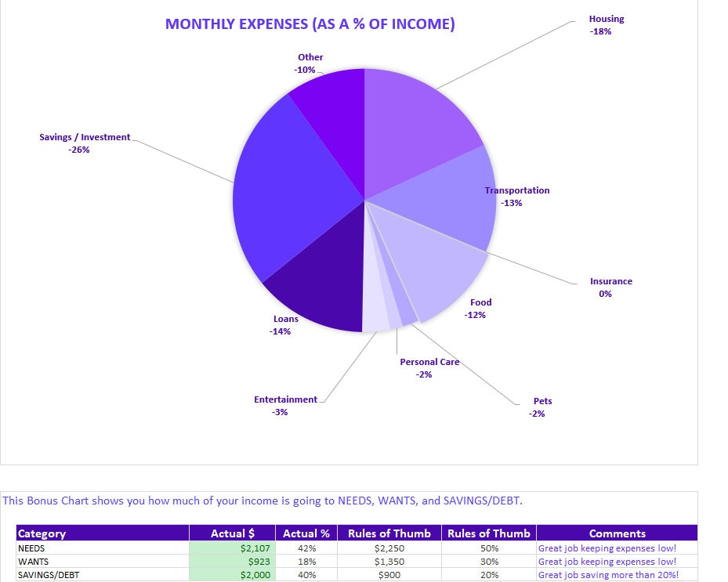Select the chart title MONTHLY EXPENSES

click(x=310, y=24)
